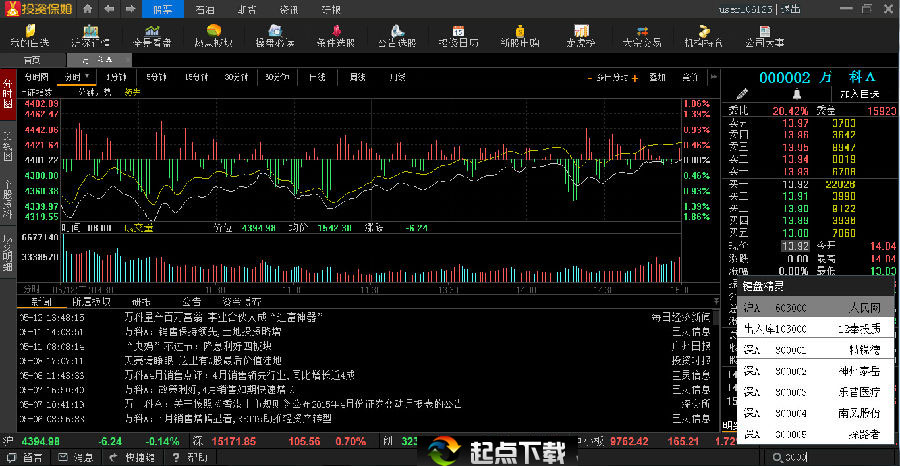Click the arrow icon at chart toolbar's right end

pyautogui.click(x=714, y=77)
